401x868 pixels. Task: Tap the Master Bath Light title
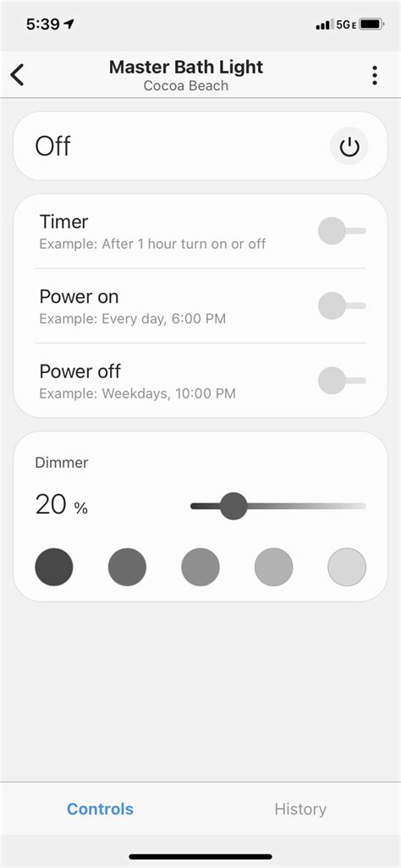(x=186, y=67)
